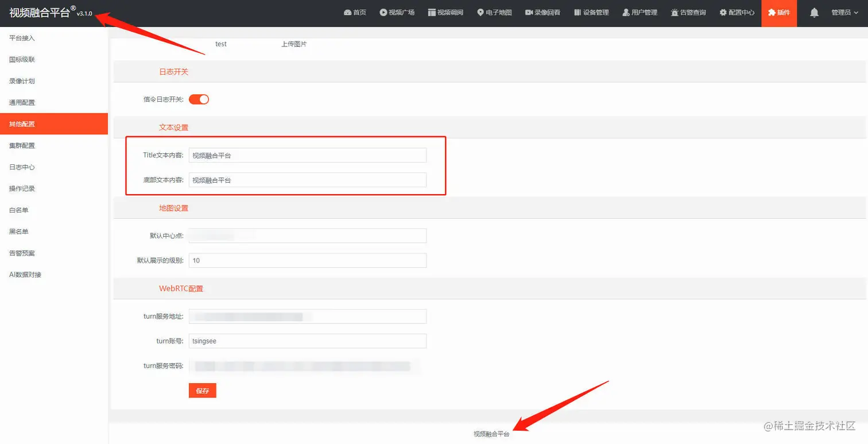Toggle the 信令日志开关 switch
868x444 pixels.
[x=199, y=99]
